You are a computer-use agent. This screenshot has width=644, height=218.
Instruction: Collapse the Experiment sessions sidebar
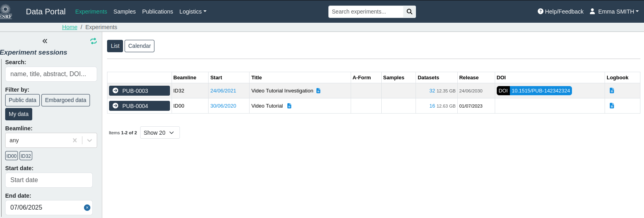click(45, 41)
